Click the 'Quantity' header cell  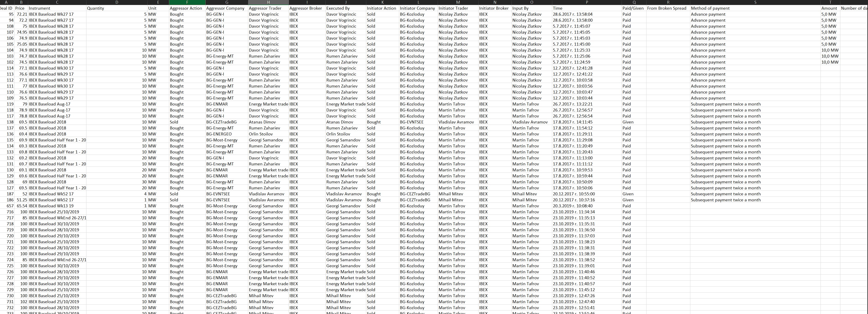click(117, 8)
